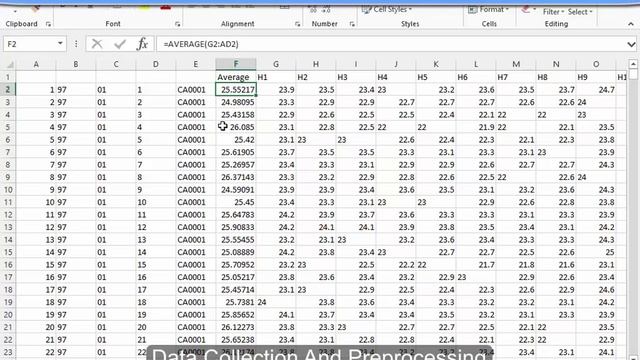The height and width of the screenshot is (360, 640).
Task: Select column E header
Action: coord(196,64)
